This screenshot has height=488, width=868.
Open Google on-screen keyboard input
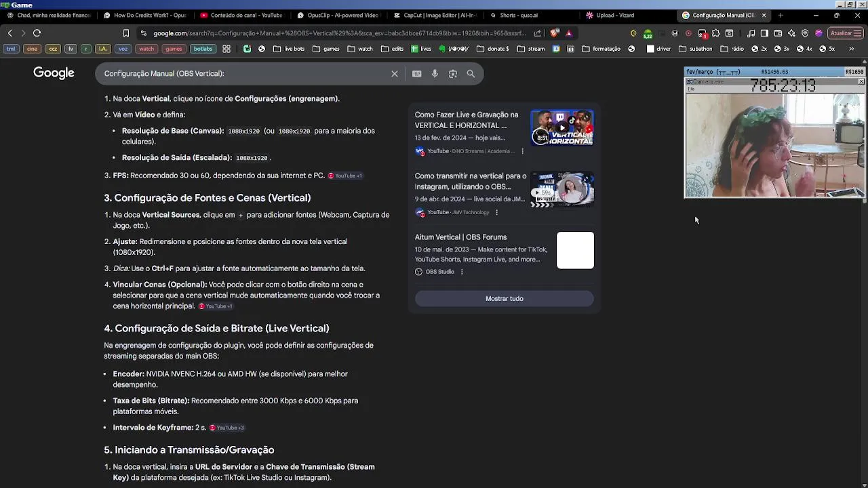(417, 74)
